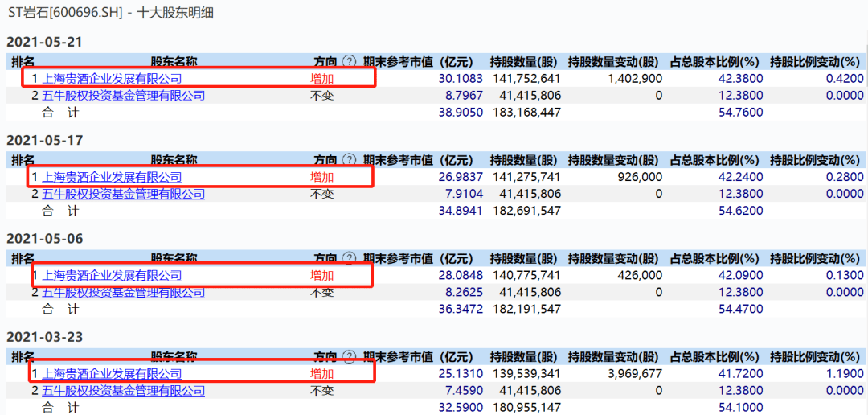Select total market value 34.8941

[x=461, y=211]
